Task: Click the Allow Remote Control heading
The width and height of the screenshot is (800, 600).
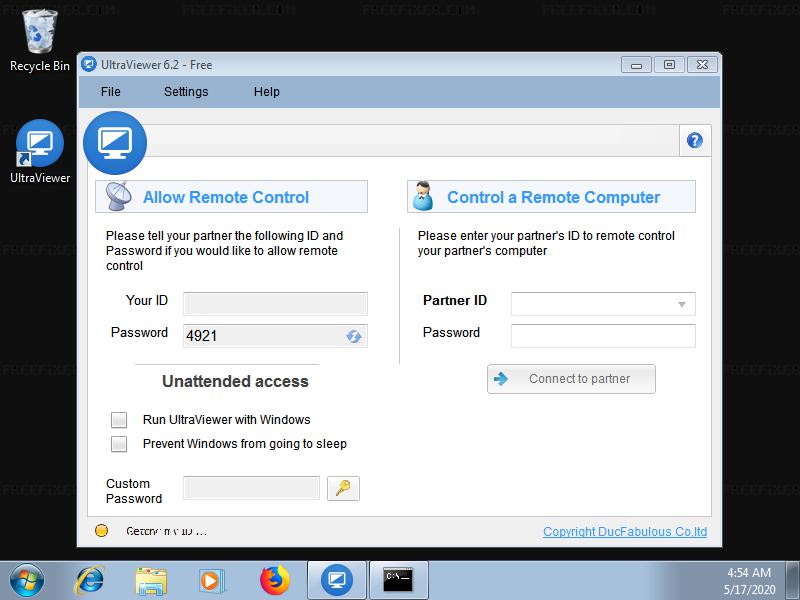Action: point(226,197)
